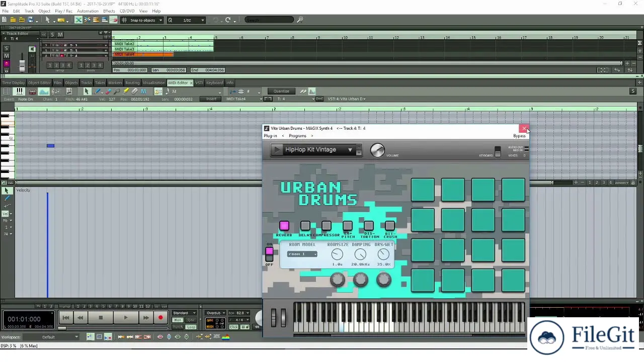The width and height of the screenshot is (644, 362).
Task: Toggle the Reverb effect button
Action: coord(284,226)
